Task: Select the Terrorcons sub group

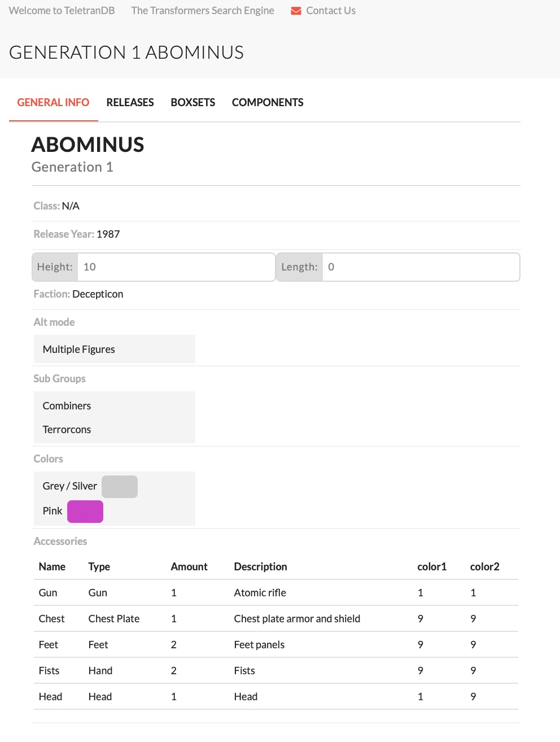Action: tap(67, 430)
